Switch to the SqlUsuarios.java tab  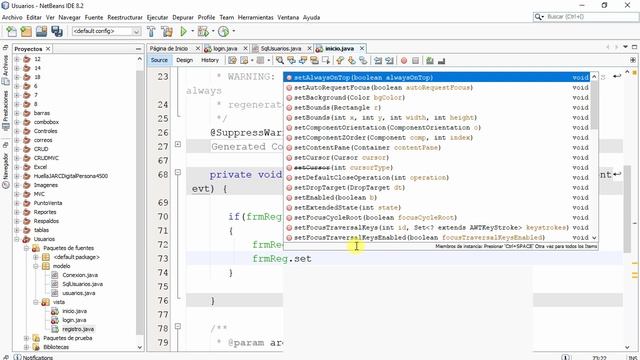point(281,49)
